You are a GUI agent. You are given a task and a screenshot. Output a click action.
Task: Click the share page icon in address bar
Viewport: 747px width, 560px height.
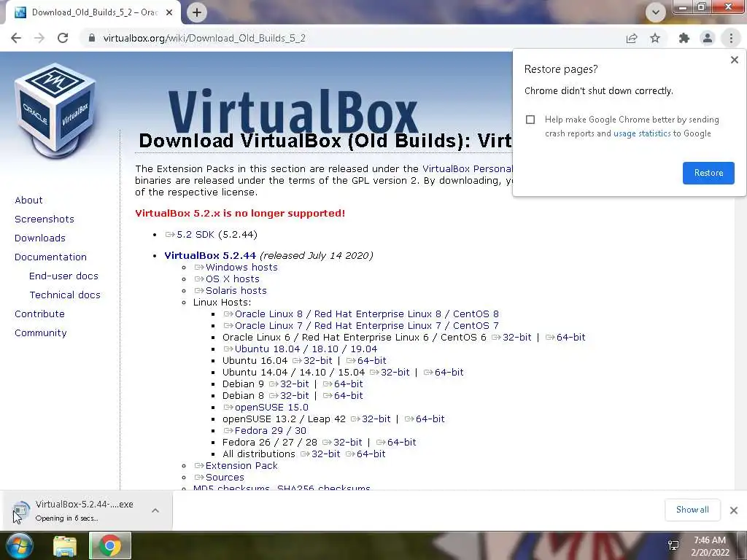632,38
